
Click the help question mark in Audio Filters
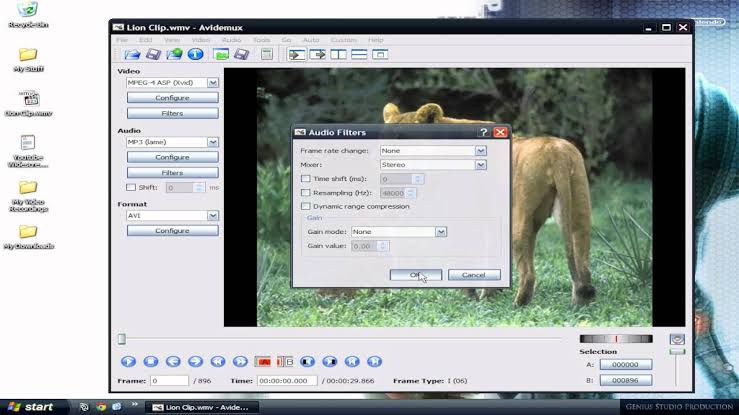coord(484,132)
